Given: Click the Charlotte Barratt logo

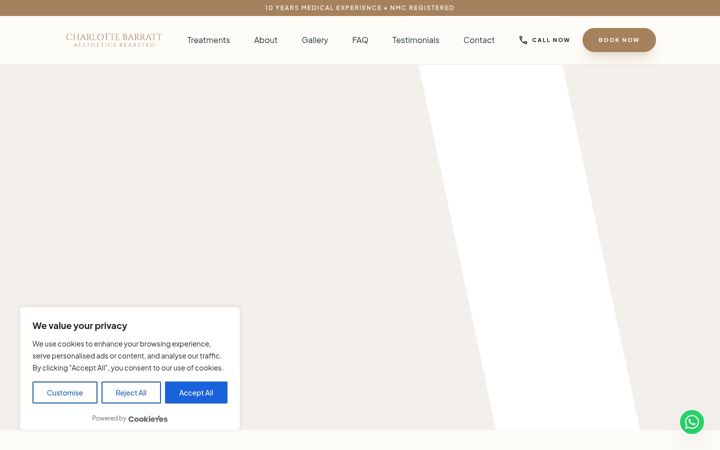Looking at the screenshot, I should click(114, 40).
